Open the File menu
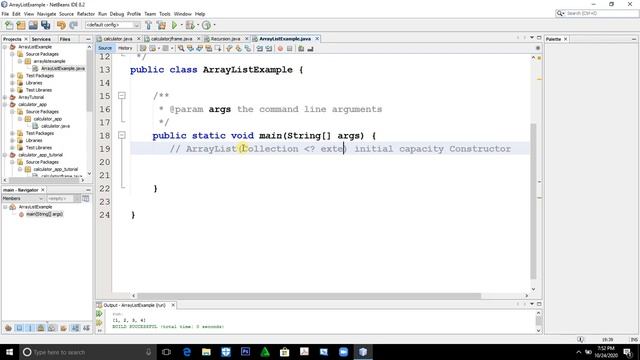The image size is (640, 360). tap(5, 14)
